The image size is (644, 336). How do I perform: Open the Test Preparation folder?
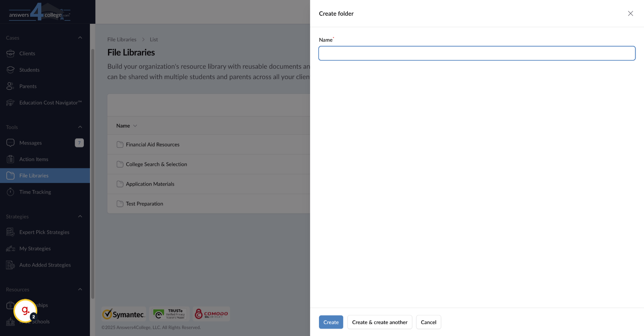click(x=145, y=204)
